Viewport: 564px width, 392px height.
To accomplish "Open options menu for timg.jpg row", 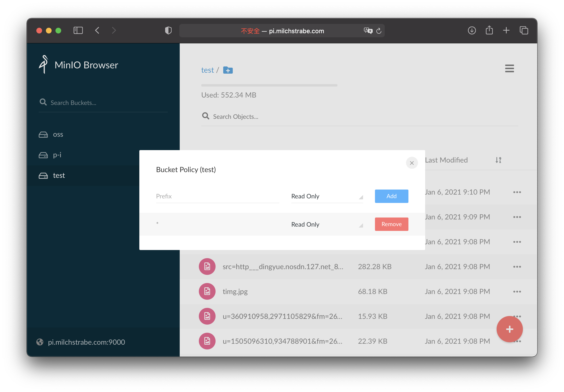I will tap(517, 292).
